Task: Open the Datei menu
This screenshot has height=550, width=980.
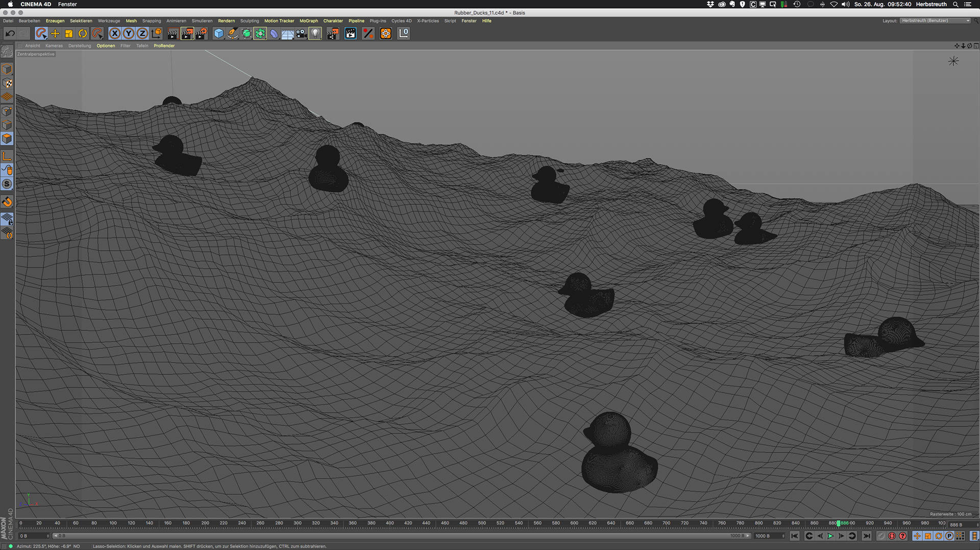Action: coord(8,21)
